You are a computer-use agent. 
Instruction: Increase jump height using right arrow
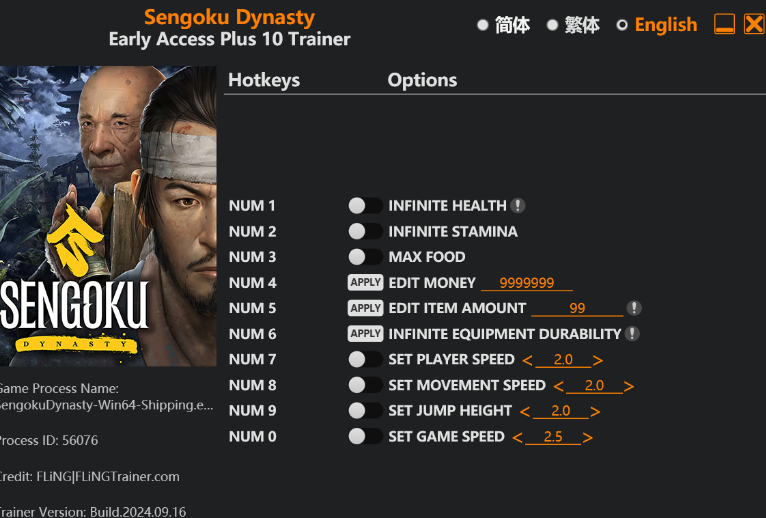point(596,411)
